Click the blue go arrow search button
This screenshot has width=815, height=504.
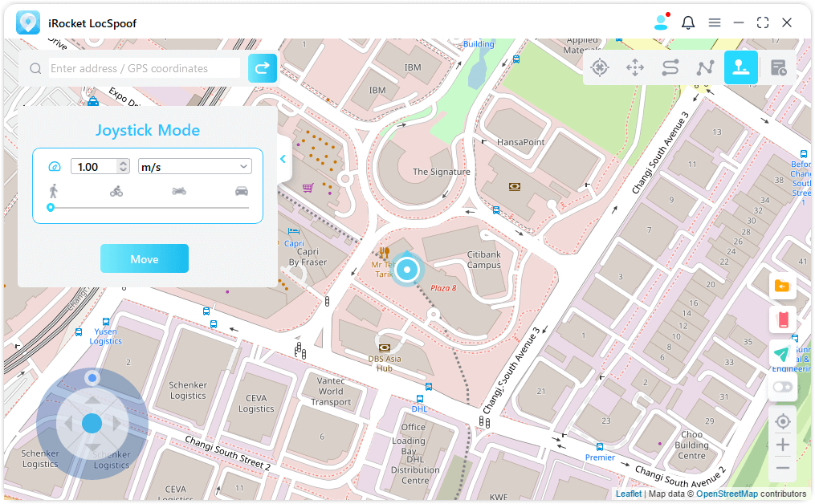(x=262, y=68)
